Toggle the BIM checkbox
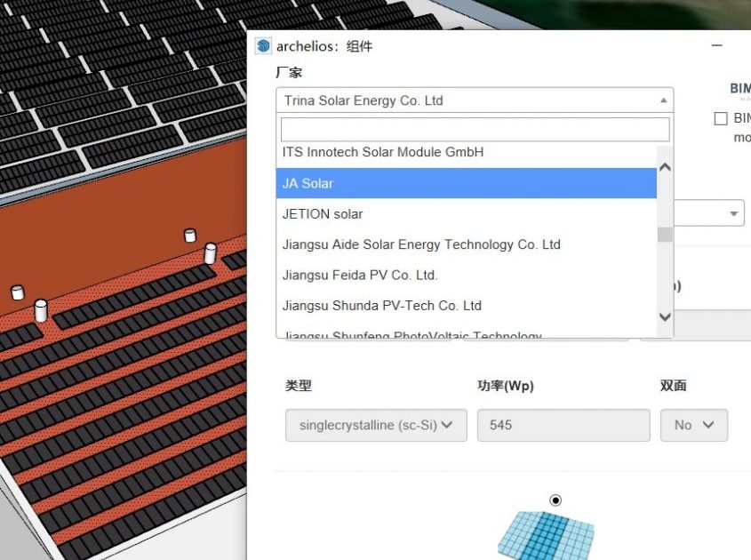The width and height of the screenshot is (751, 560). [x=721, y=118]
